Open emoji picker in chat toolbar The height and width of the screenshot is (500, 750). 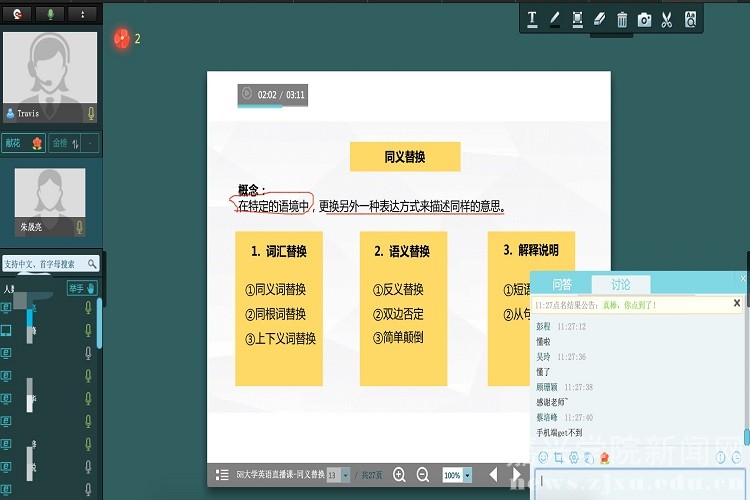543,457
